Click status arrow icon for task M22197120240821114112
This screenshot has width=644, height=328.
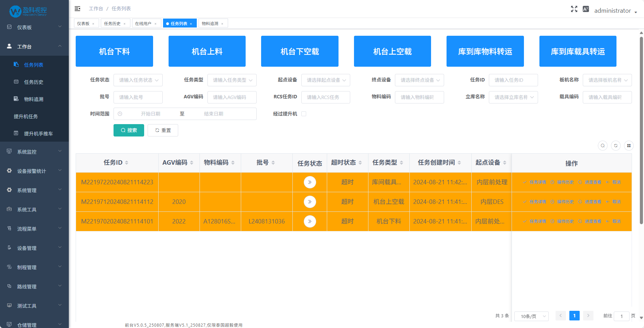click(x=310, y=202)
